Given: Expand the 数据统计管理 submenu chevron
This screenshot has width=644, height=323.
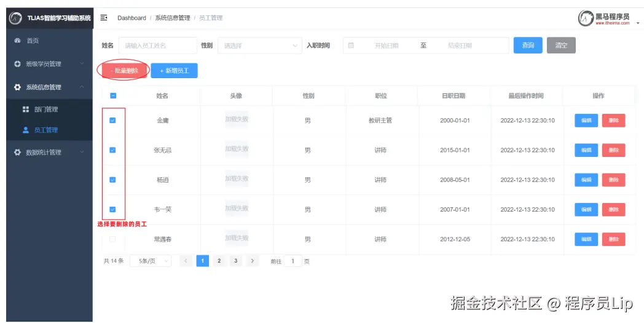Looking at the screenshot, I should pos(82,152).
